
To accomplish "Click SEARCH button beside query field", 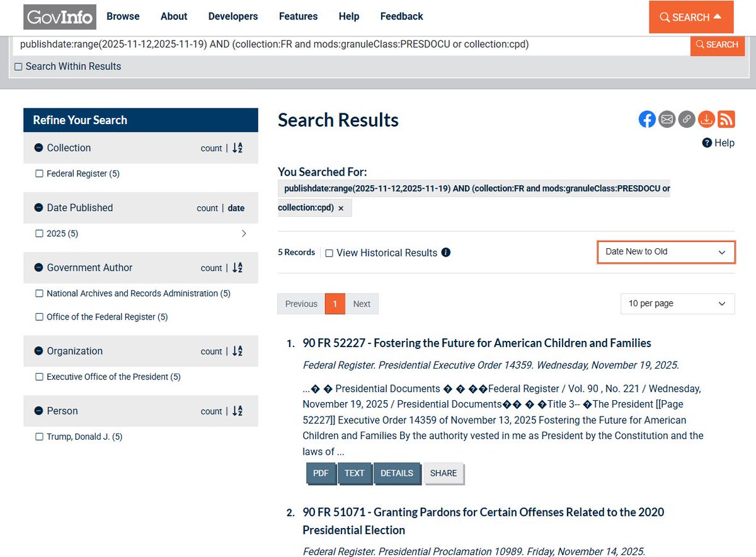I will (718, 45).
